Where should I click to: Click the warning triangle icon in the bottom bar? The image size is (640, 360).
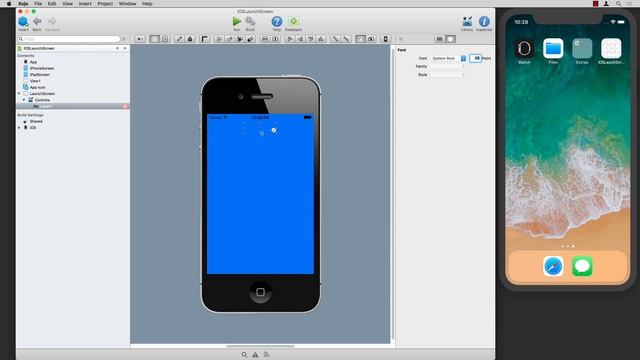(x=255, y=355)
